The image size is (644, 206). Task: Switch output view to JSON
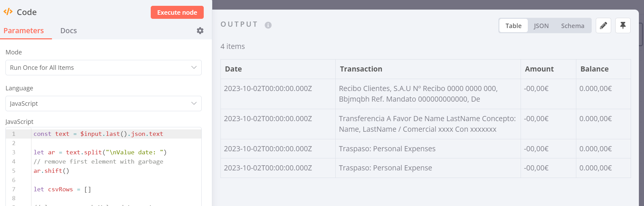[x=541, y=26]
